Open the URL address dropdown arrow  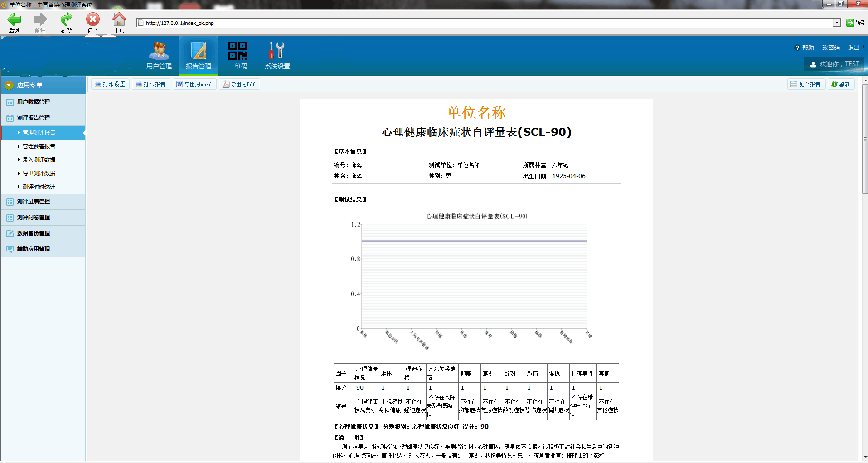tap(837, 23)
